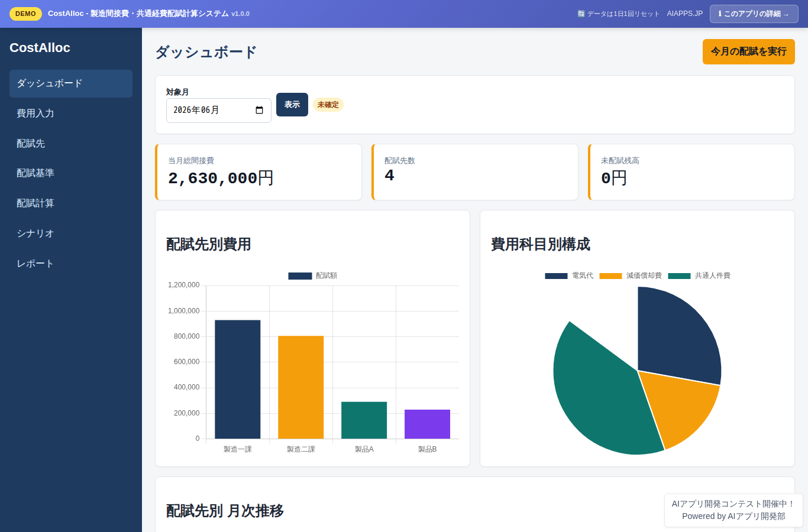The height and width of the screenshot is (532, 808).
Task: Click 当月総間接費 value 2,630,000円
Action: (221, 178)
